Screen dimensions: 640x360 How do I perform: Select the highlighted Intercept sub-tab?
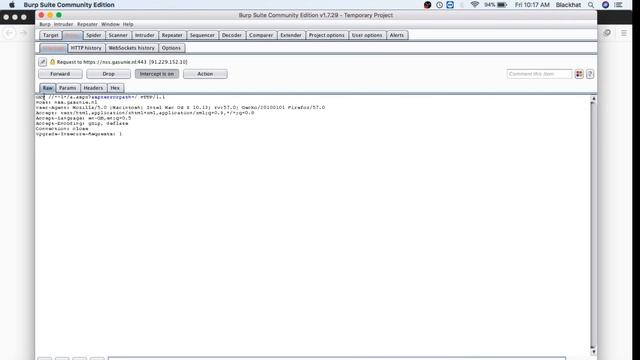pos(53,48)
